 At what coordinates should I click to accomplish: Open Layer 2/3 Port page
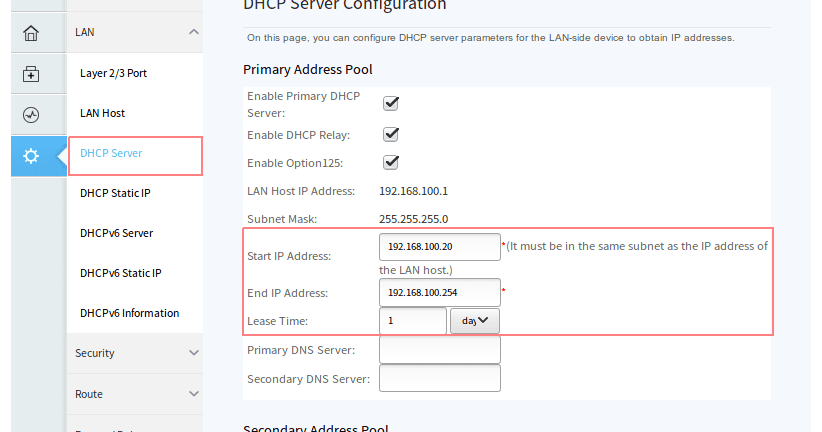pos(113,73)
